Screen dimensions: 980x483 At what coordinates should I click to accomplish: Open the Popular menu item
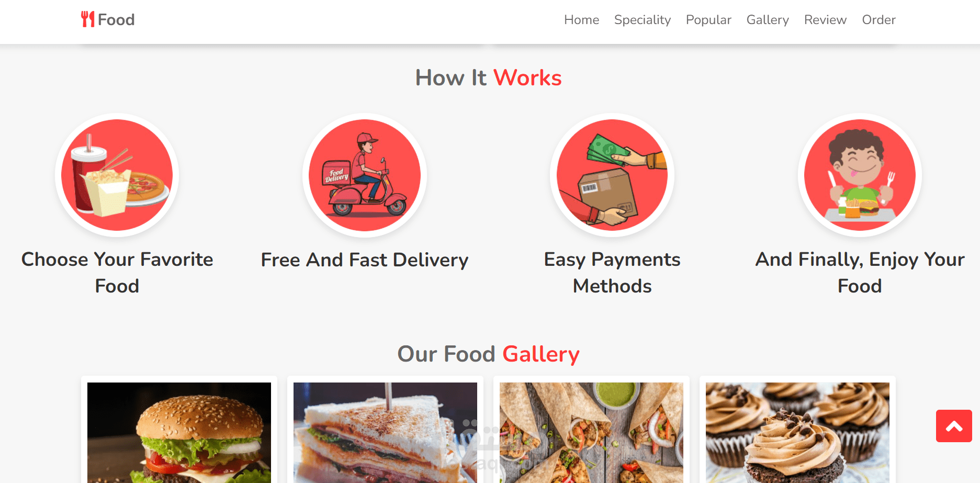[x=708, y=20]
